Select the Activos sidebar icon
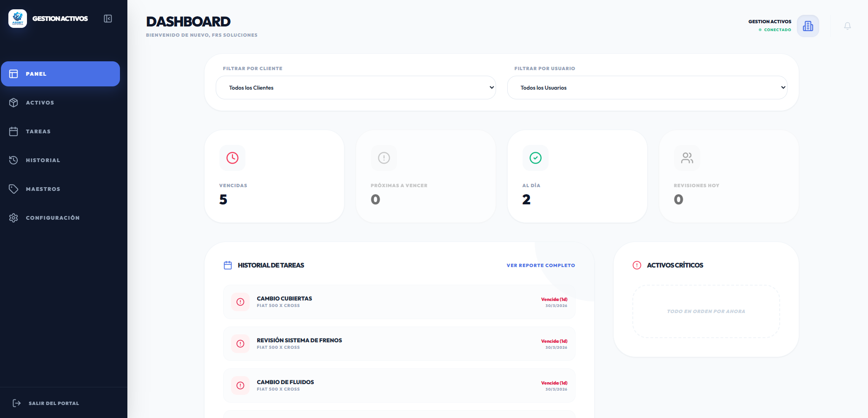This screenshot has width=868, height=418. (x=14, y=103)
